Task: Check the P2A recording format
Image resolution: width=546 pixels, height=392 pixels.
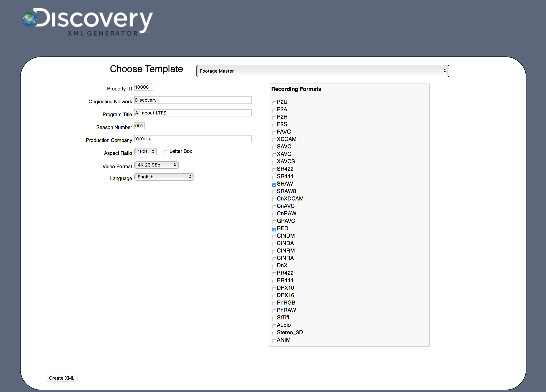Action: (274, 110)
